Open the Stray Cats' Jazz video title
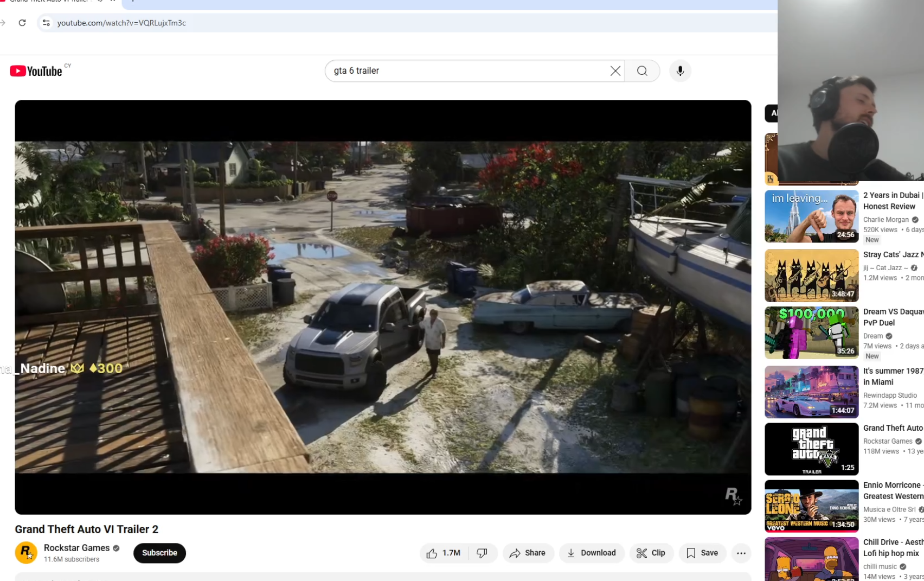 tap(893, 254)
